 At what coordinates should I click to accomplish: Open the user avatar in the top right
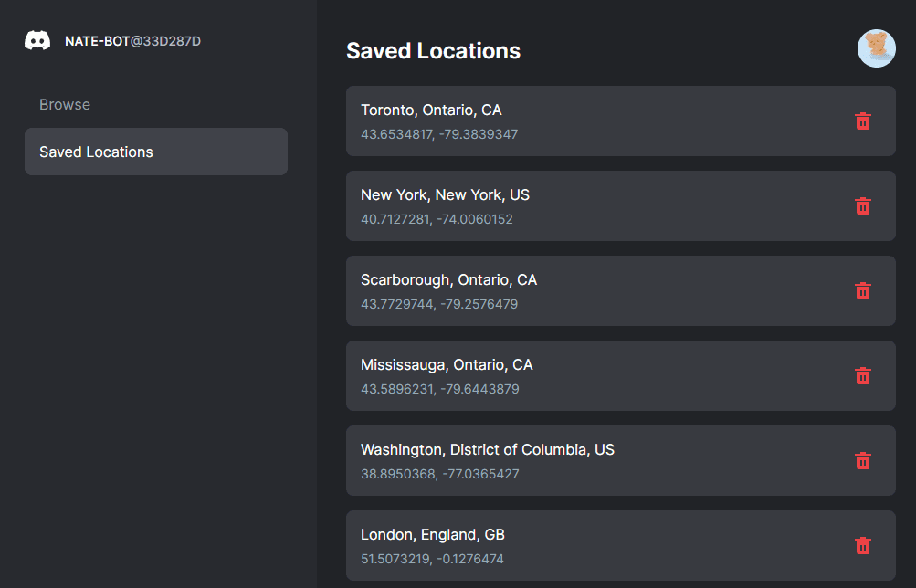pyautogui.click(x=876, y=48)
